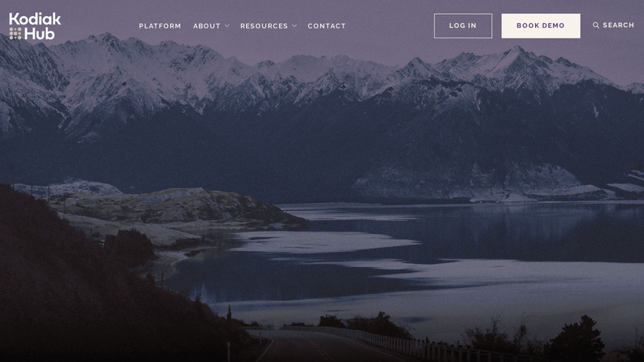Expand the chevron beside Resources

coord(294,26)
